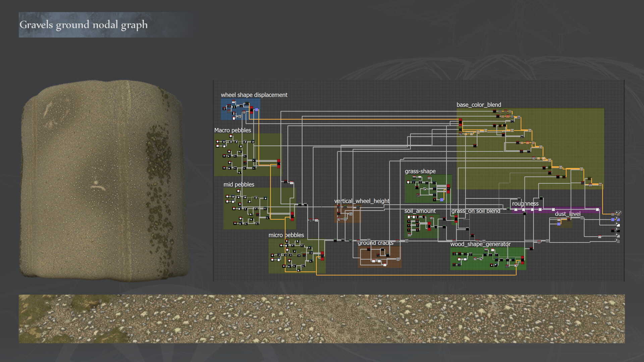Click the topmost output node icon at the graph's right edge
Screen dimensions: 644x362
[616, 213]
